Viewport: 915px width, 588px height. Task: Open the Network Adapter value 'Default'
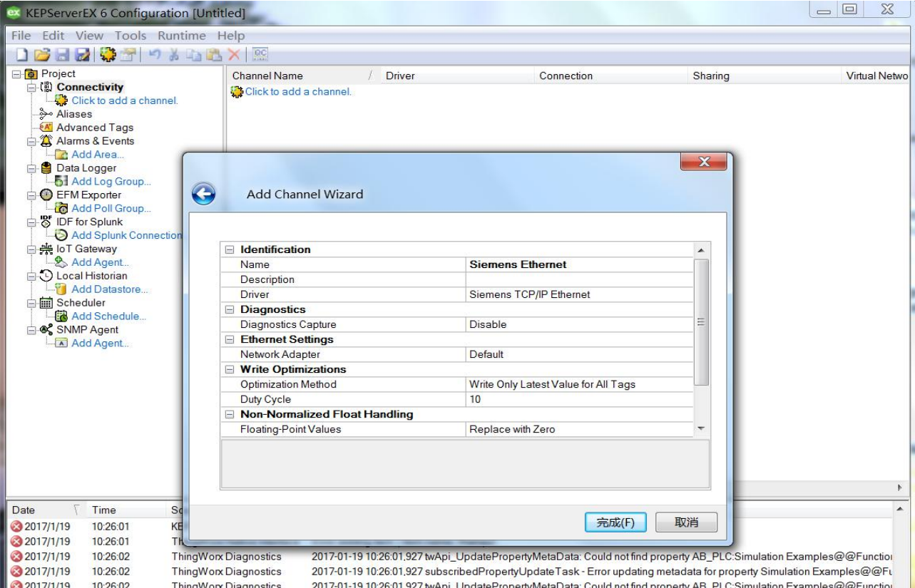(579, 354)
